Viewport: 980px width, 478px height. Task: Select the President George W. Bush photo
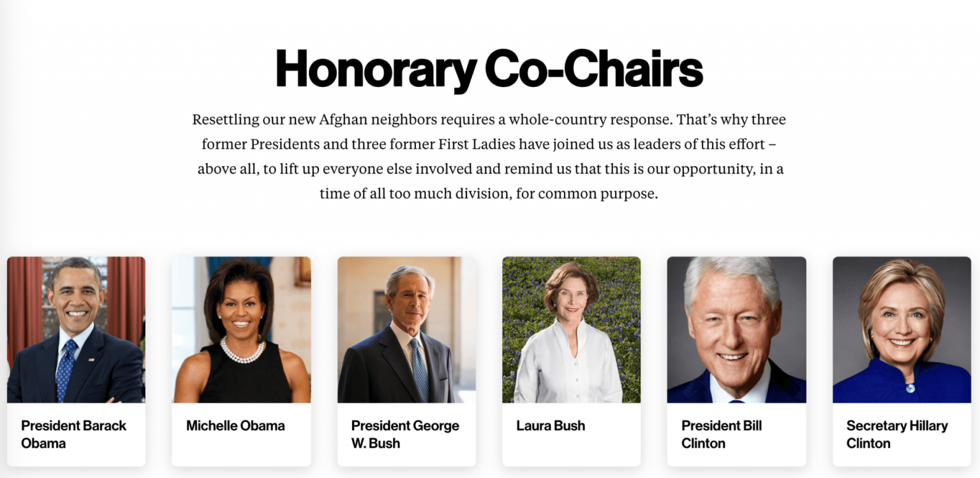(406, 329)
